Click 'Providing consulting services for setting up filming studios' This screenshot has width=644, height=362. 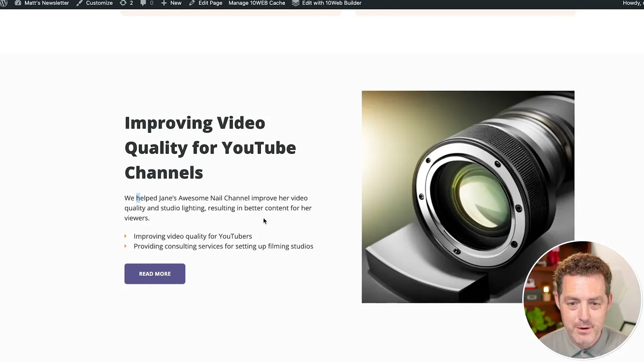[x=223, y=246]
